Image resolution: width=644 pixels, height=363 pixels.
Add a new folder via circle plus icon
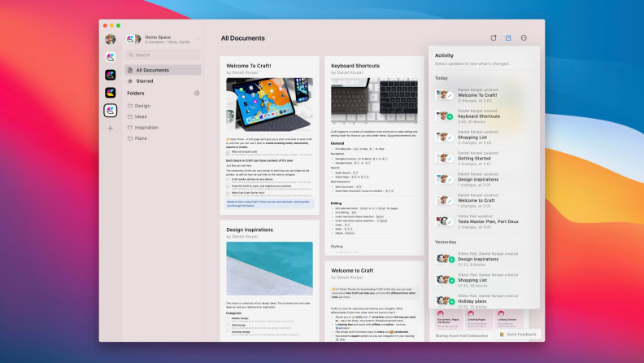197,93
